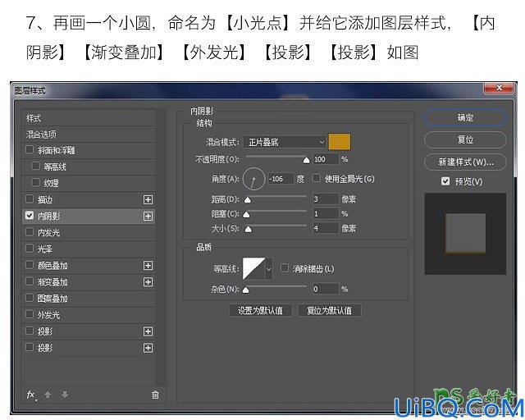Click the 杂色 slider handle

pyautogui.click(x=246, y=290)
